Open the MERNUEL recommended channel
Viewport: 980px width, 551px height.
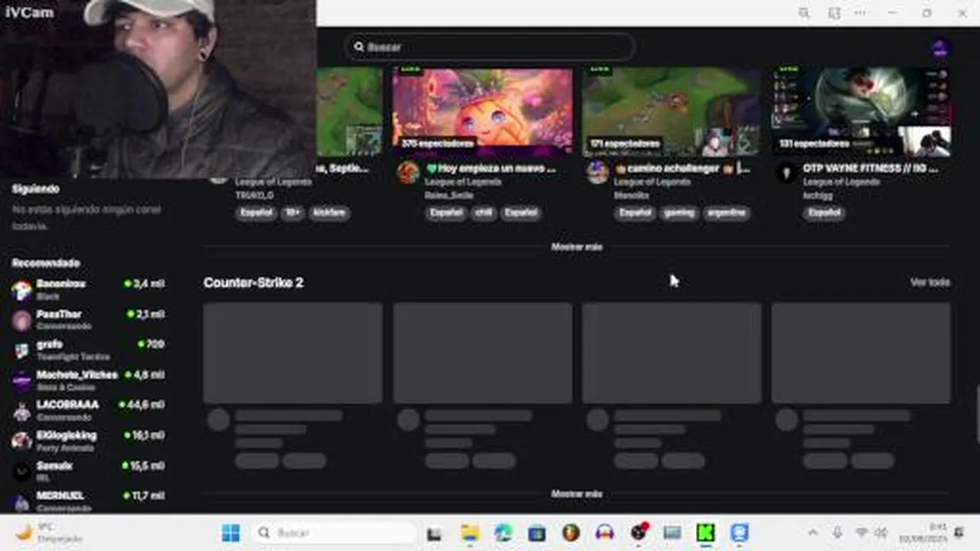(88, 501)
